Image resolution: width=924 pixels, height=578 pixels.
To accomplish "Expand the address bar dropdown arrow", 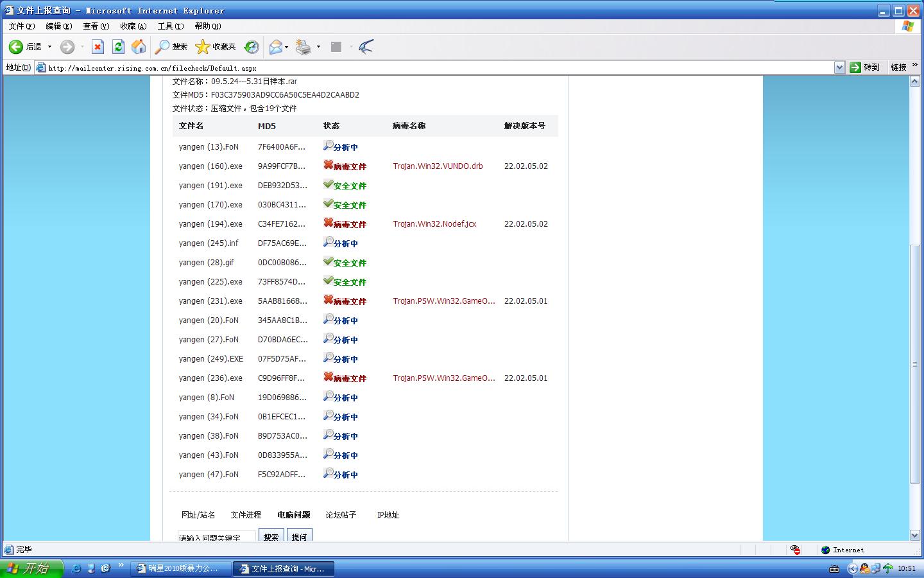I will (839, 67).
